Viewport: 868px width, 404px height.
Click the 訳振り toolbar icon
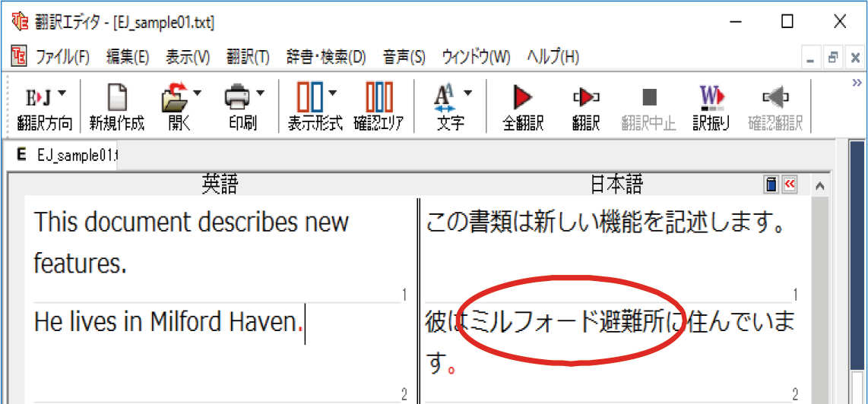click(711, 98)
